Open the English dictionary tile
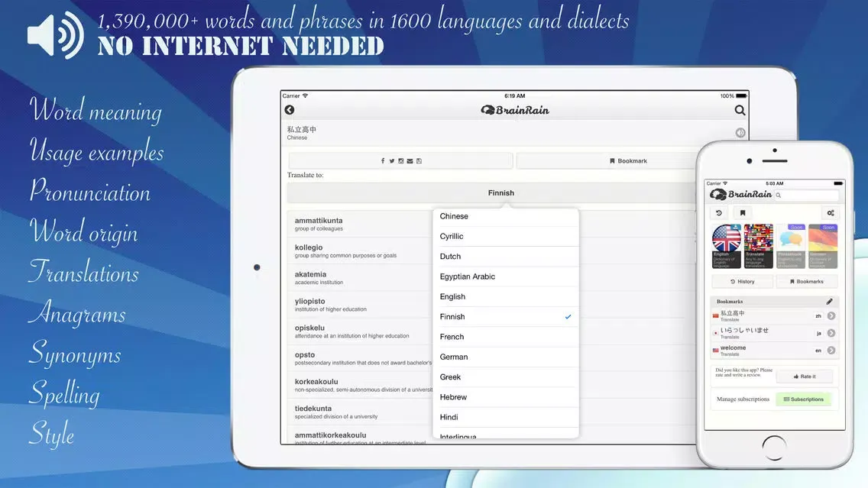Screen dimensions: 868x488 click(727, 246)
